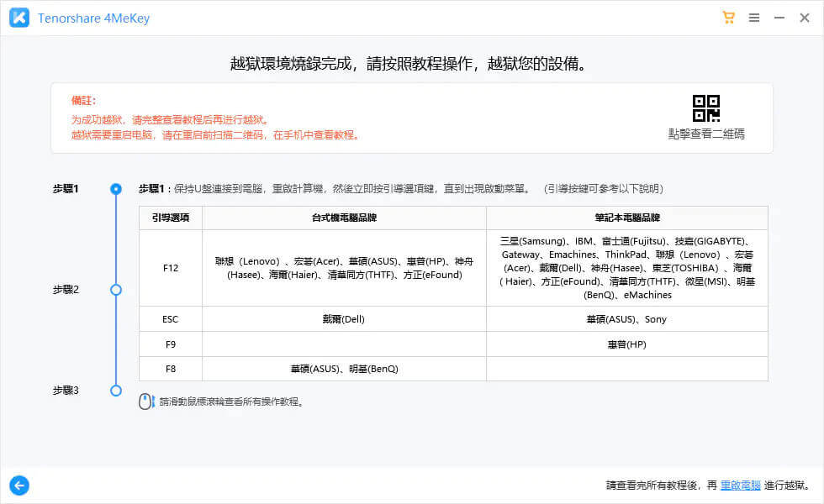Click the red note line starting 为成功越狱
824x504 pixels.
point(172,119)
